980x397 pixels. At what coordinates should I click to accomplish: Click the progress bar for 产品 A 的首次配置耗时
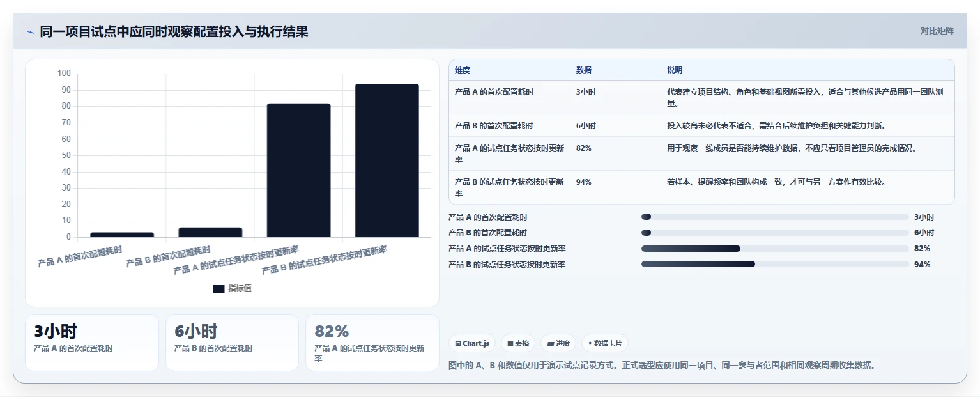coord(774,217)
